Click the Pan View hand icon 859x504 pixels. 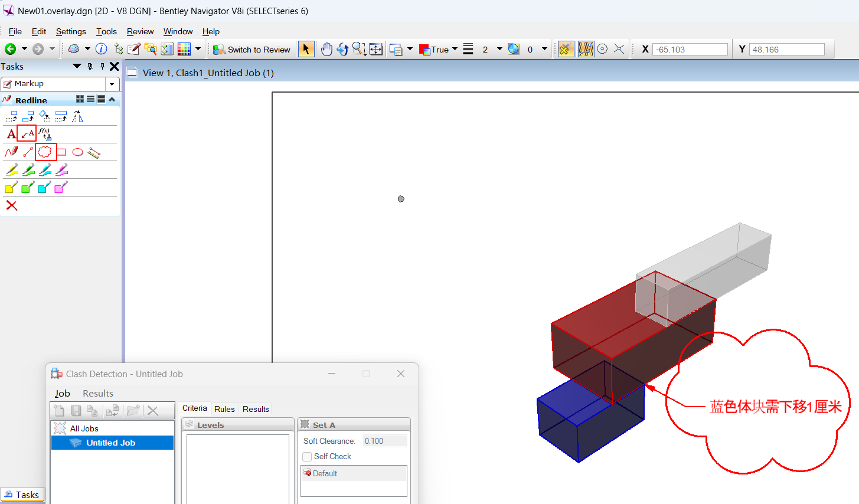[326, 50]
